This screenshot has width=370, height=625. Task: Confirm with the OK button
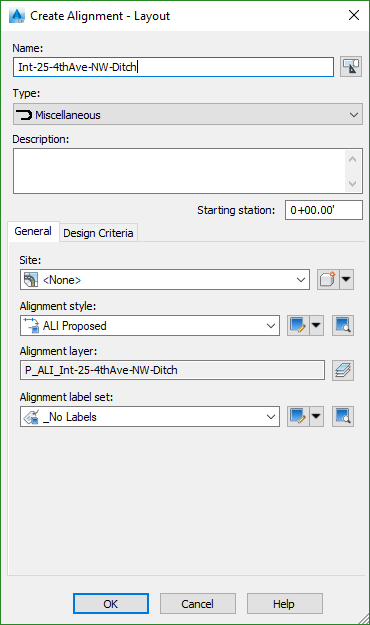click(111, 604)
